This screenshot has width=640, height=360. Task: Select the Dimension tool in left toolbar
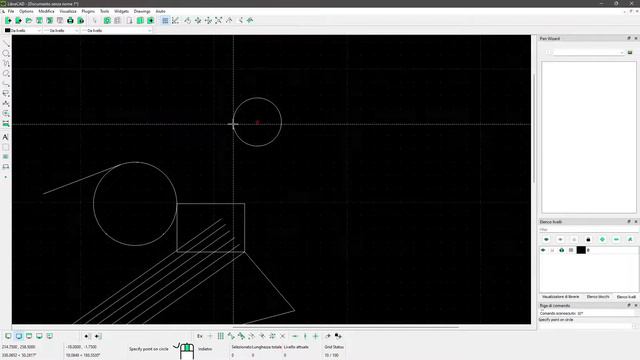6,104
